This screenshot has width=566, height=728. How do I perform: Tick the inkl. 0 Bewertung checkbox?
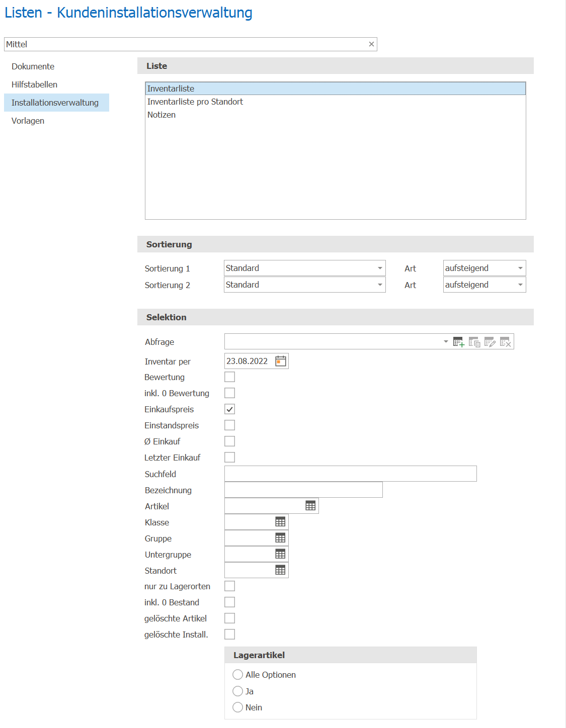point(229,393)
